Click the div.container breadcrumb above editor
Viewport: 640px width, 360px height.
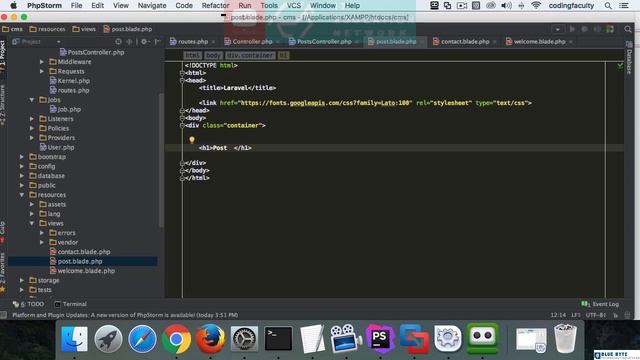pyautogui.click(x=250, y=55)
